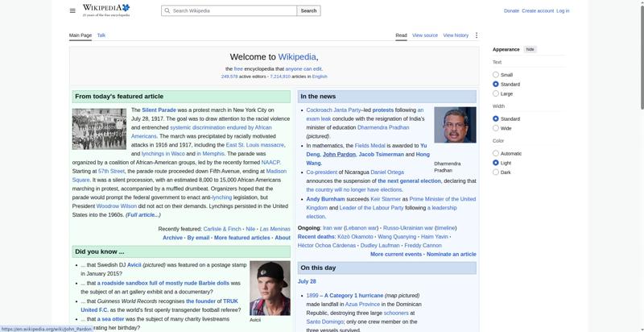Click the Andy Burnham link
644x332 pixels.
pyautogui.click(x=326, y=199)
